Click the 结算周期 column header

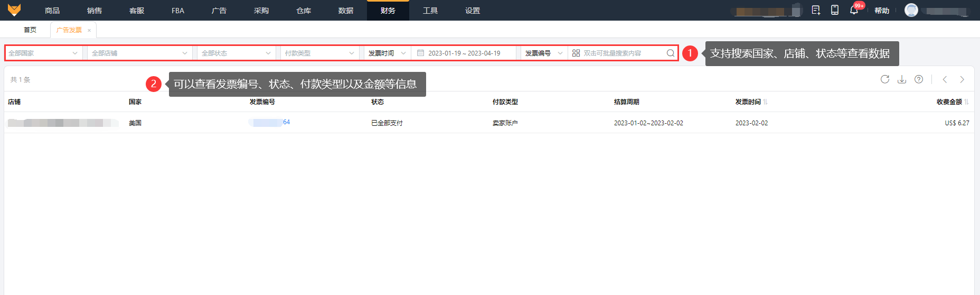coord(627,102)
